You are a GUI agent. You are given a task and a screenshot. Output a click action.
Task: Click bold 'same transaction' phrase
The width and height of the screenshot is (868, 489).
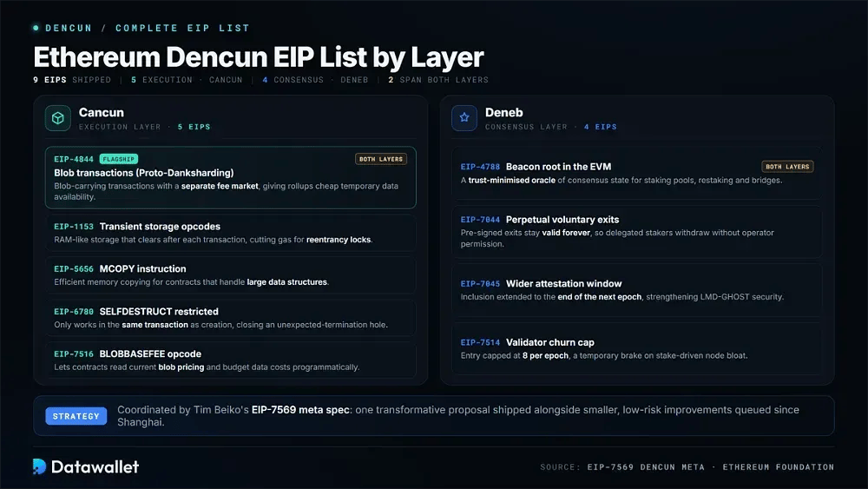click(155, 325)
